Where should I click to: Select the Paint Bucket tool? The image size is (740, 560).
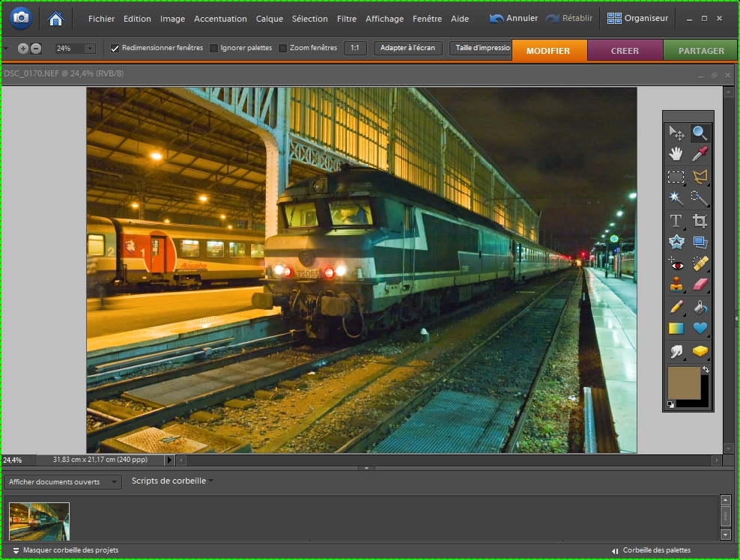(x=700, y=307)
